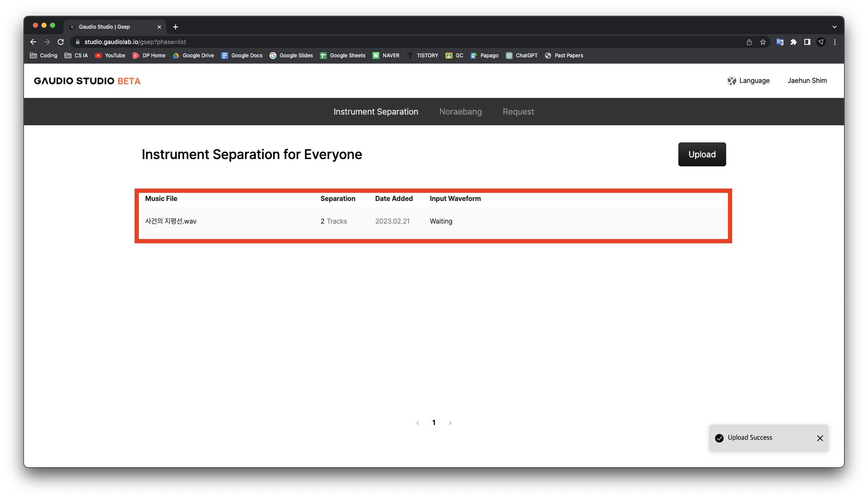Open the YouTube bookmark
Viewport: 868px width, 499px height.
(110, 56)
